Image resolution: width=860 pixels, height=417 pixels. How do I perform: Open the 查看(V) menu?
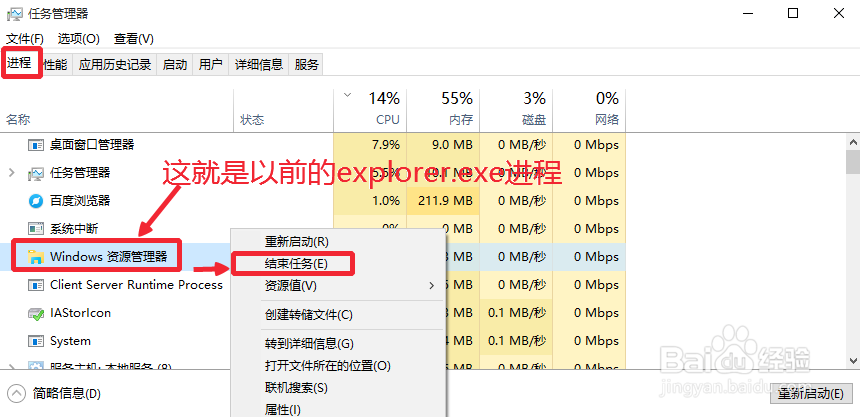tap(133, 39)
